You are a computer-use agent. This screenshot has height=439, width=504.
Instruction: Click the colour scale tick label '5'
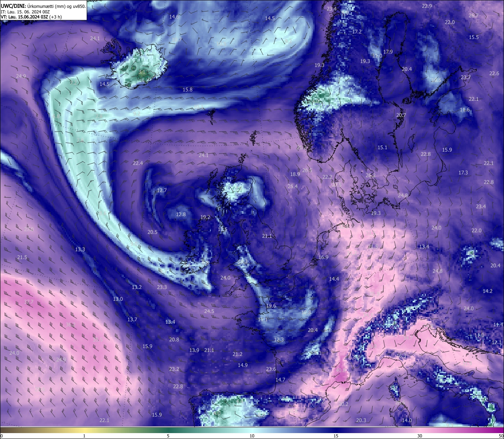click(168, 435)
